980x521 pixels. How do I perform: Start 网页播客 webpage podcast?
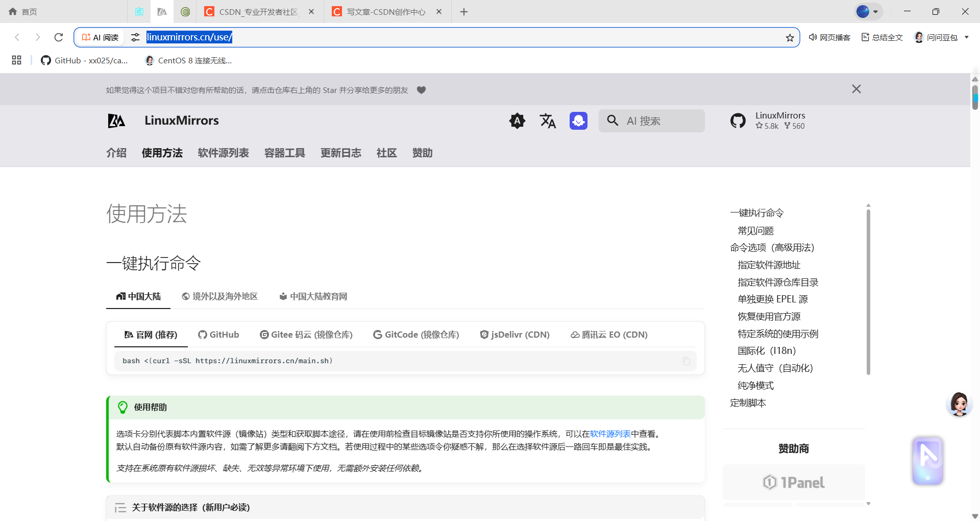click(829, 37)
